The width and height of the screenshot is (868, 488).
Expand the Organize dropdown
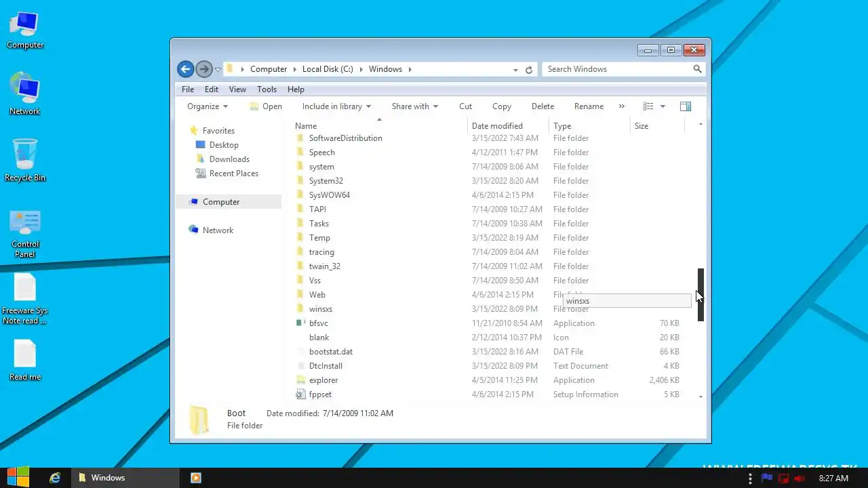208,106
